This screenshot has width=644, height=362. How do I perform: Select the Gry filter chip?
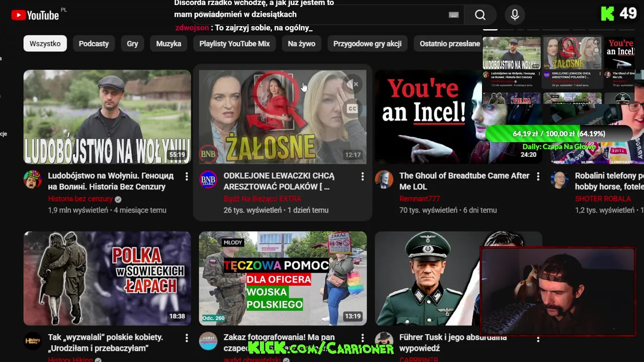point(132,44)
